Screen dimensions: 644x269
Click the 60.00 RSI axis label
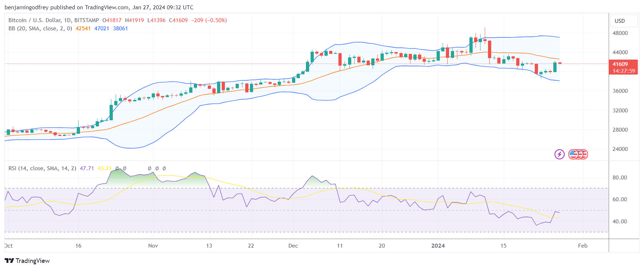tap(620, 199)
